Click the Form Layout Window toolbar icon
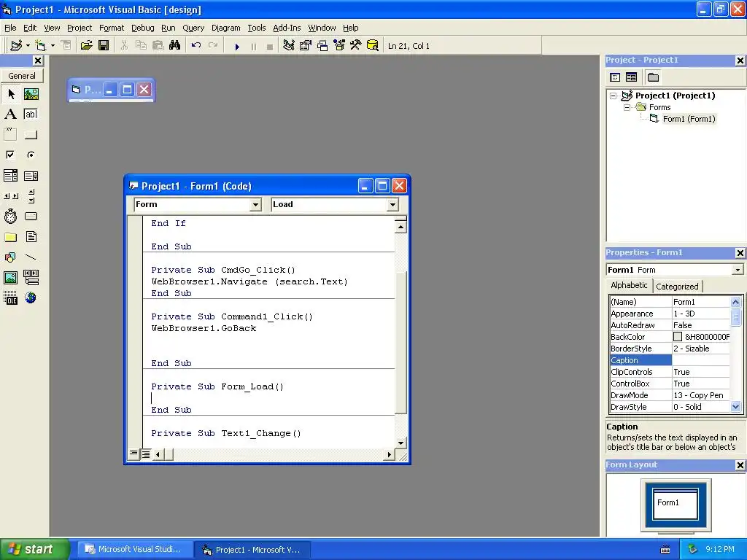The width and height of the screenshot is (747, 560). pyautogui.click(x=322, y=46)
